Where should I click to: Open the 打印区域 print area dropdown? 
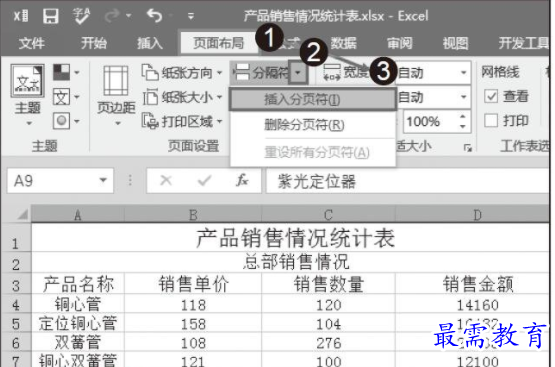point(182,121)
